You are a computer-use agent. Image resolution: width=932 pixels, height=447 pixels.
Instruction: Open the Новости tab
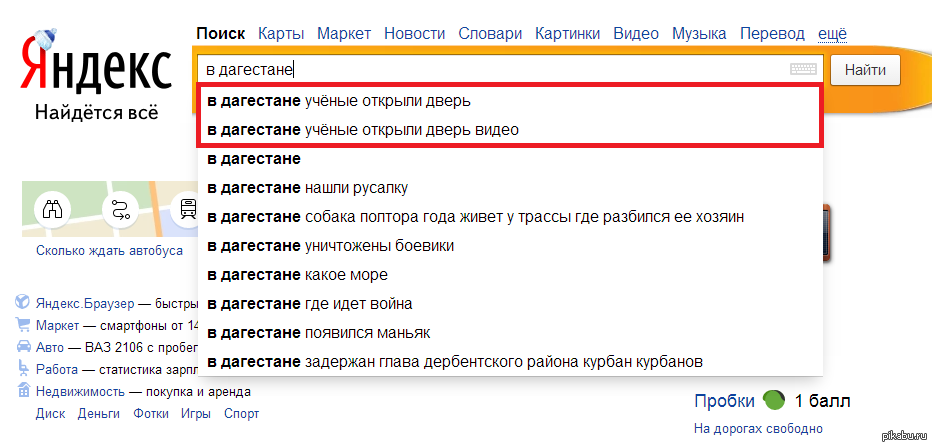coord(415,34)
